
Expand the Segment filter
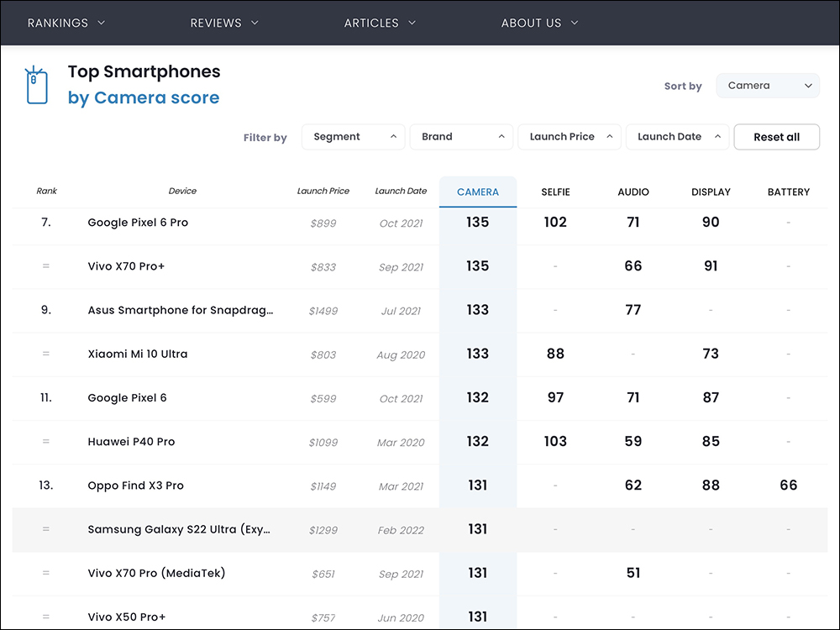[x=354, y=137]
